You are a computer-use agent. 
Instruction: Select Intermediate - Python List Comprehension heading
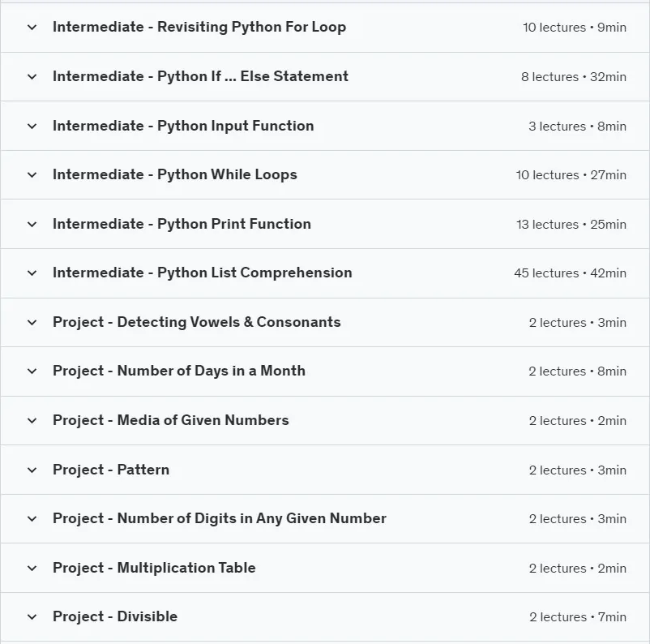point(203,273)
